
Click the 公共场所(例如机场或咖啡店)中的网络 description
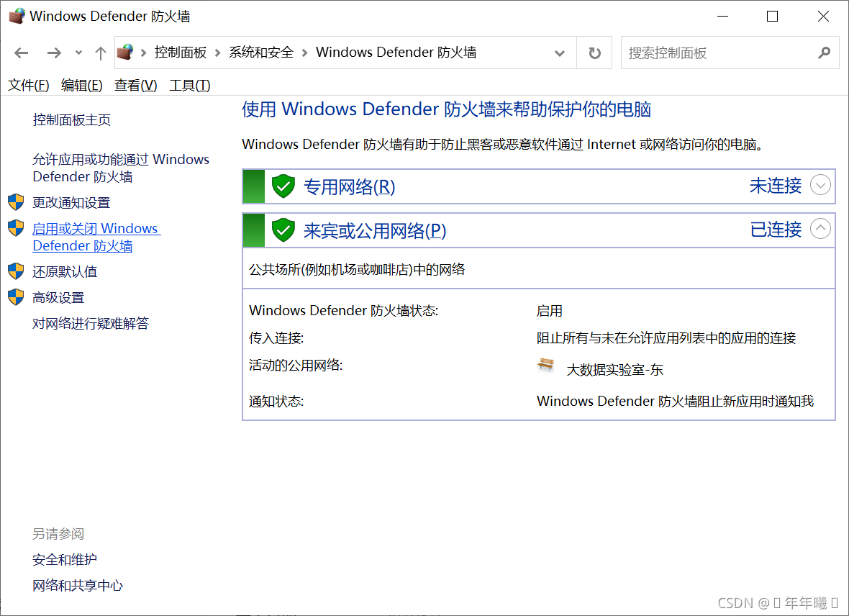coord(357,270)
